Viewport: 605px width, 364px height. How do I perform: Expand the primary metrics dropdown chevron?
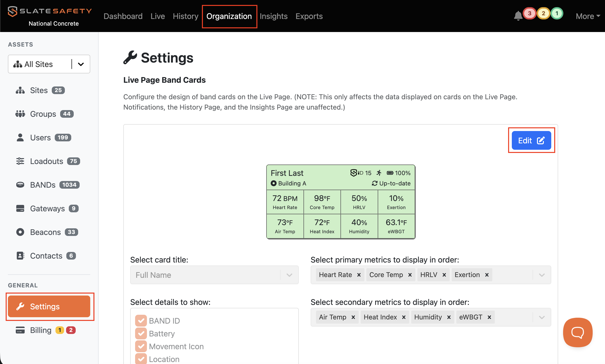tap(542, 275)
